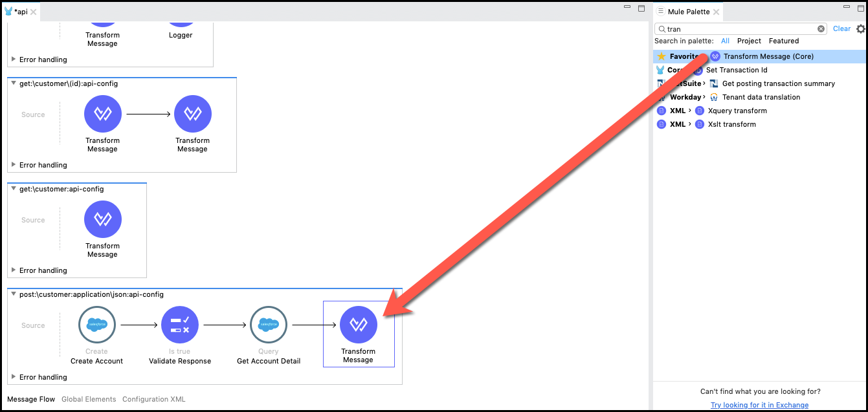Close the *api editor tab
This screenshot has height=412, width=868.
[x=33, y=12]
